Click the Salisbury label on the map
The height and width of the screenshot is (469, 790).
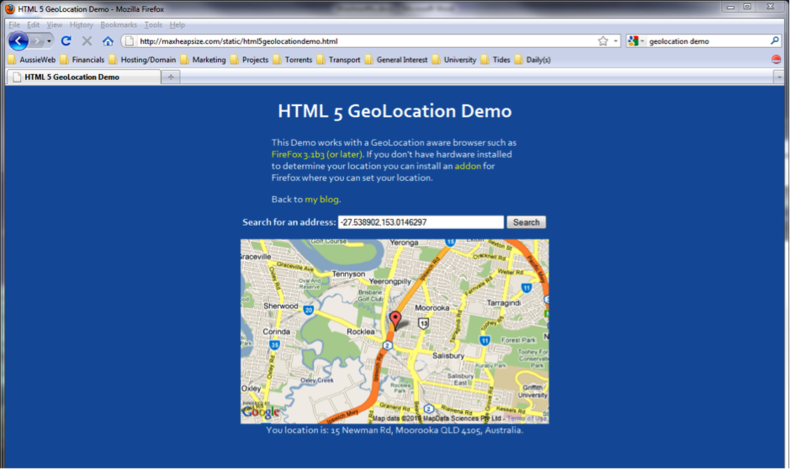(448, 356)
